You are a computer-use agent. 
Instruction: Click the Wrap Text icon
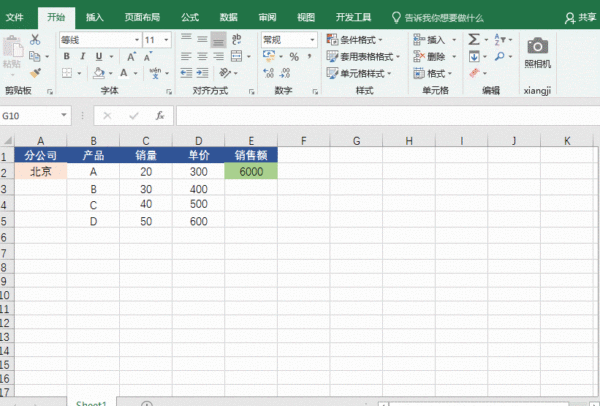(236, 39)
